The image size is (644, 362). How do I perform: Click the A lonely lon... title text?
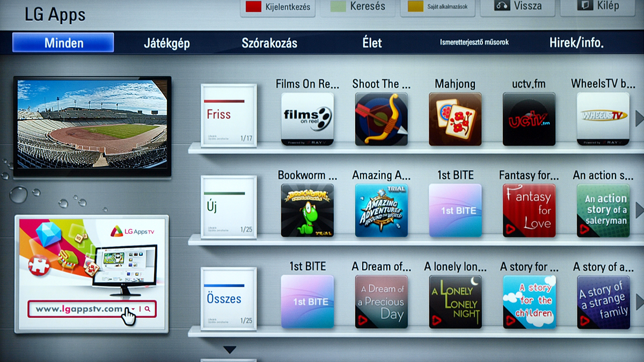(x=456, y=267)
